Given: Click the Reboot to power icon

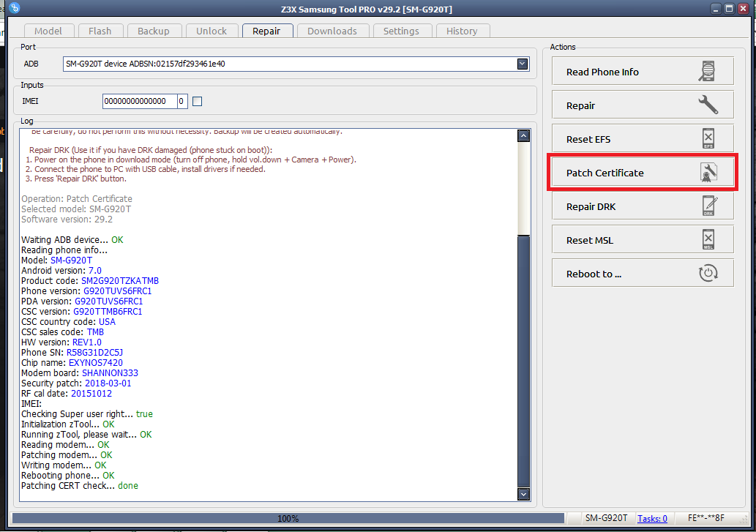Looking at the screenshot, I should 708,273.
